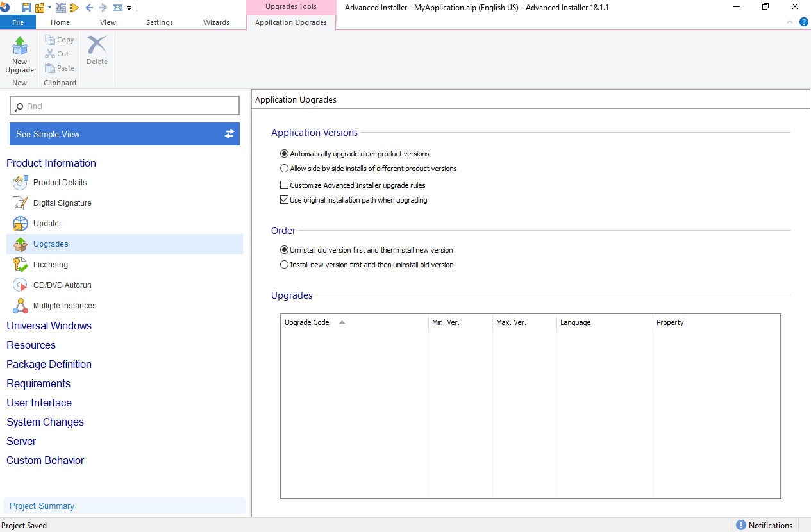This screenshot has width=811, height=532.
Task: Sort by the Upgrade Code column header
Action: tap(355, 322)
